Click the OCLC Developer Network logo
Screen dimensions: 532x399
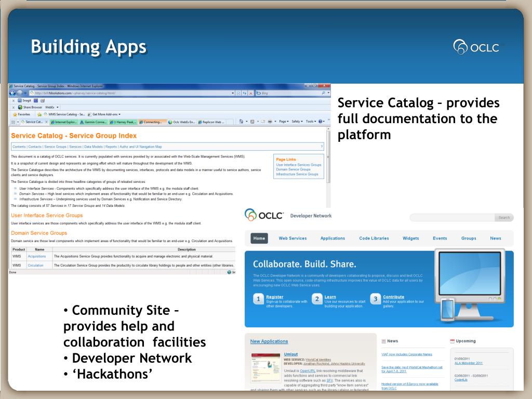pyautogui.click(x=263, y=215)
